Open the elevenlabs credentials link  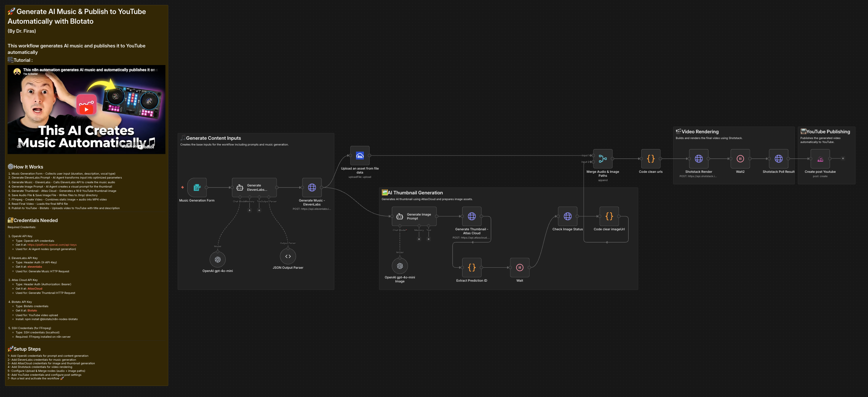pyautogui.click(x=35, y=267)
